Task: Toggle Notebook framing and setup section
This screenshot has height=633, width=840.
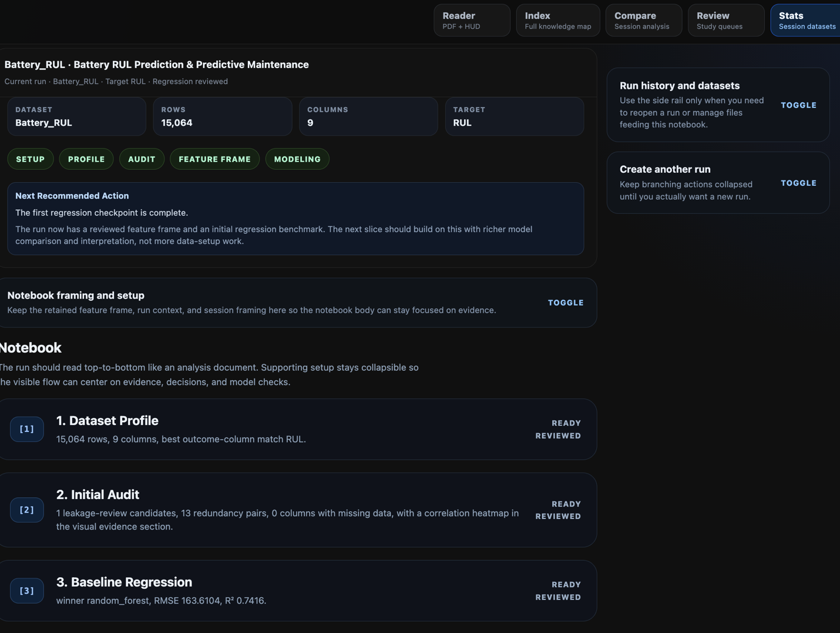Action: point(566,303)
